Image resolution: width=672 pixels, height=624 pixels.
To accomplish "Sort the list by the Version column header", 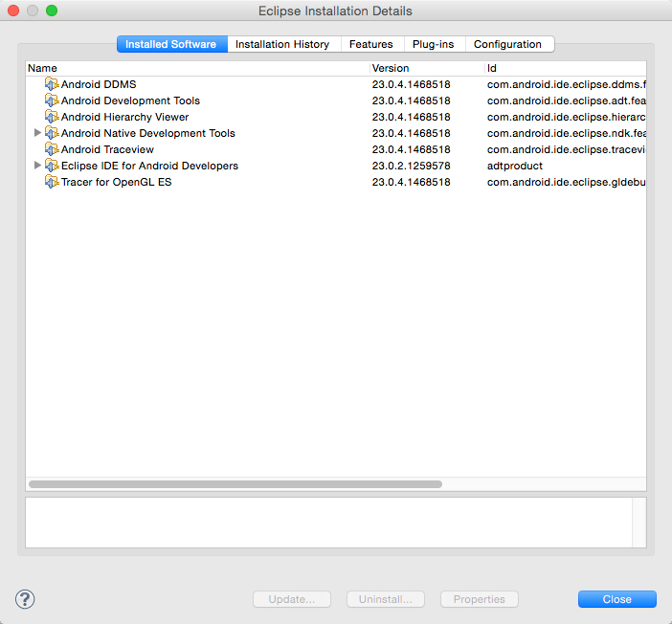I will point(426,68).
